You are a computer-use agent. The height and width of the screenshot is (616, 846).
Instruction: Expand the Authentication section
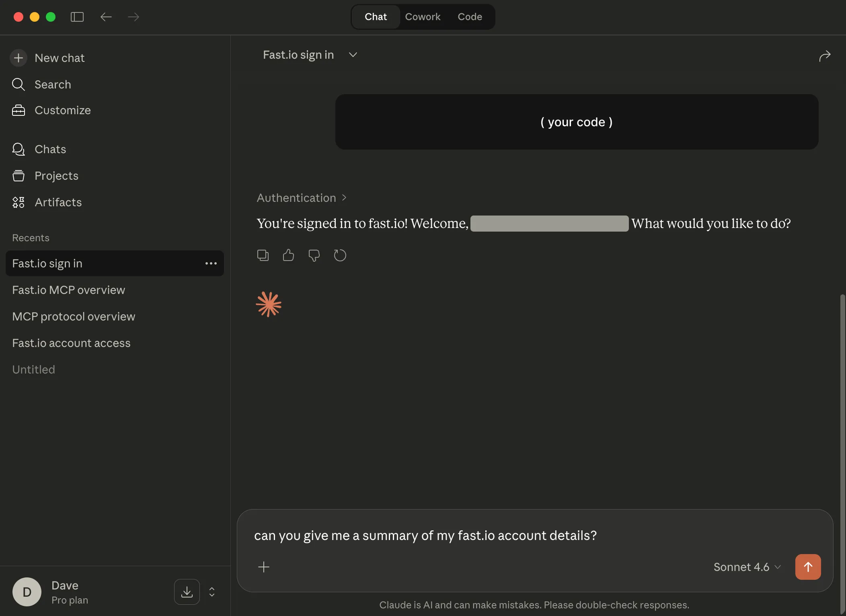[344, 197]
